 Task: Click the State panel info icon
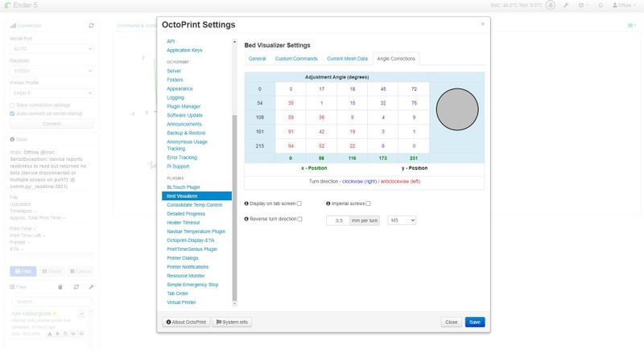(12, 139)
